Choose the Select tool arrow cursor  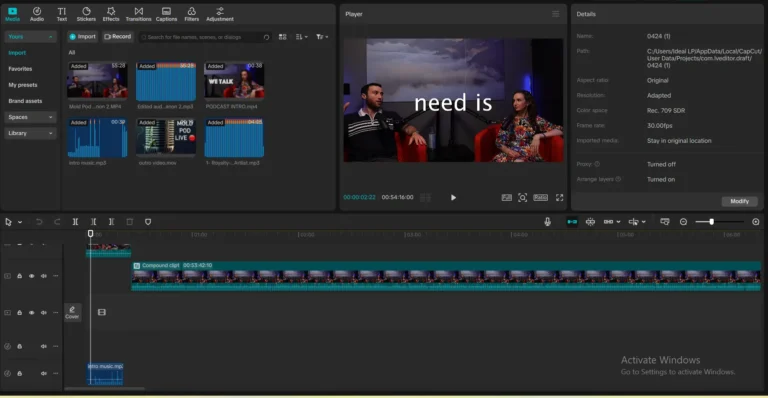[8, 222]
